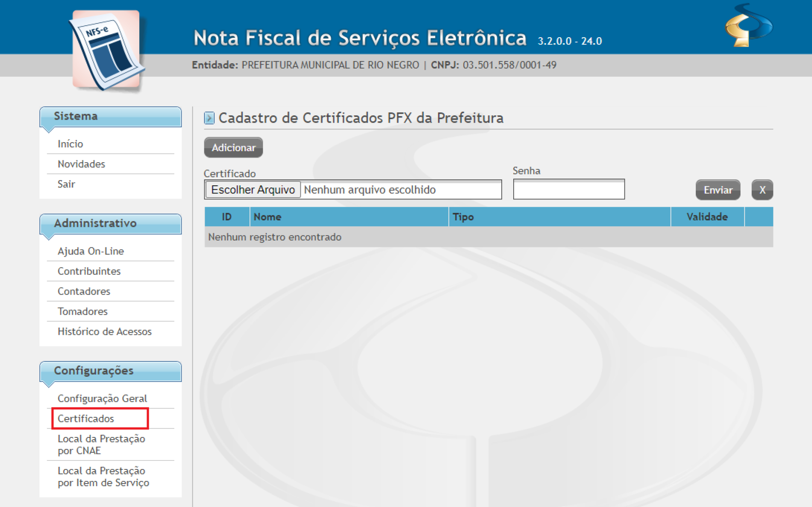Select the highlighted Certificados menu item
The image size is (812, 507).
click(x=86, y=419)
